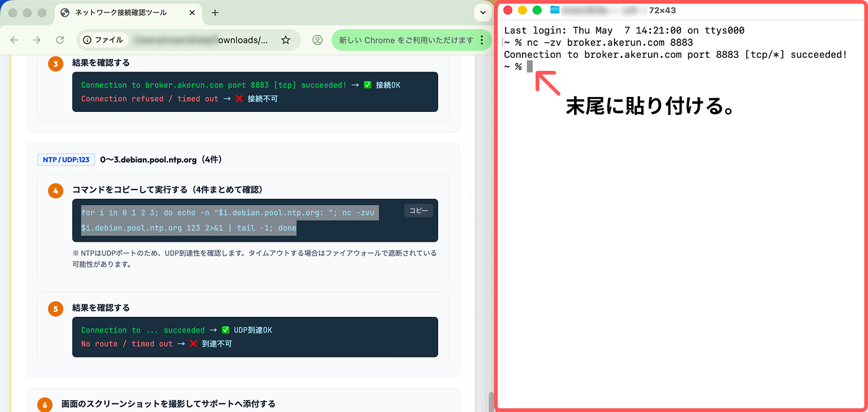Click the nc -zv broker.akerun.com command in Terminal
The width and height of the screenshot is (868, 412).
point(610,42)
